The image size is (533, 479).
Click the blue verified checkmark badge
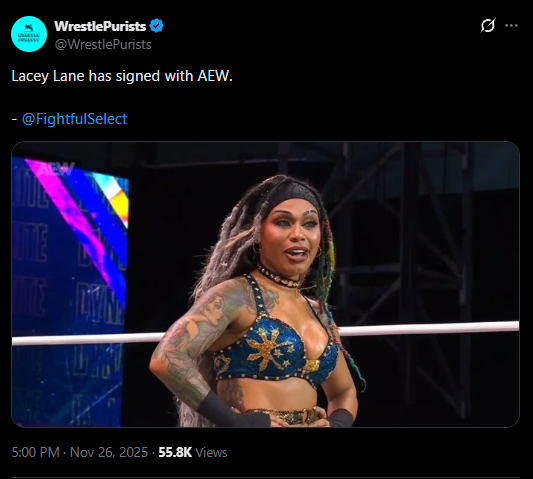(157, 26)
